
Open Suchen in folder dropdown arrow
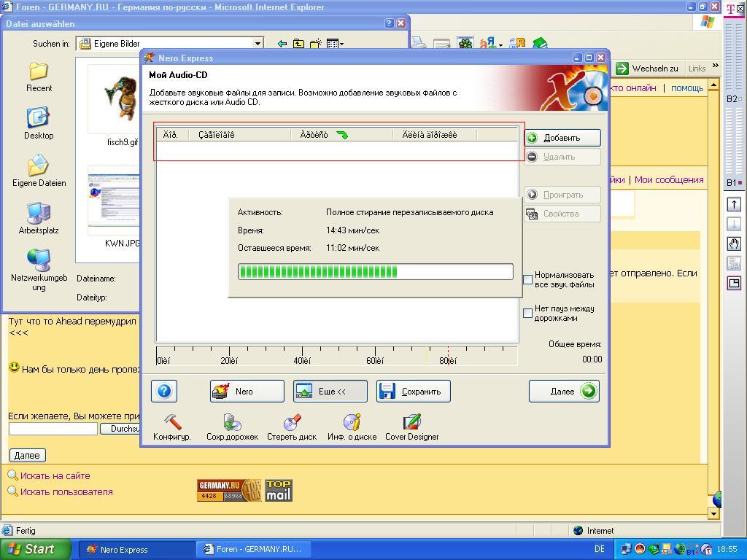(x=258, y=43)
